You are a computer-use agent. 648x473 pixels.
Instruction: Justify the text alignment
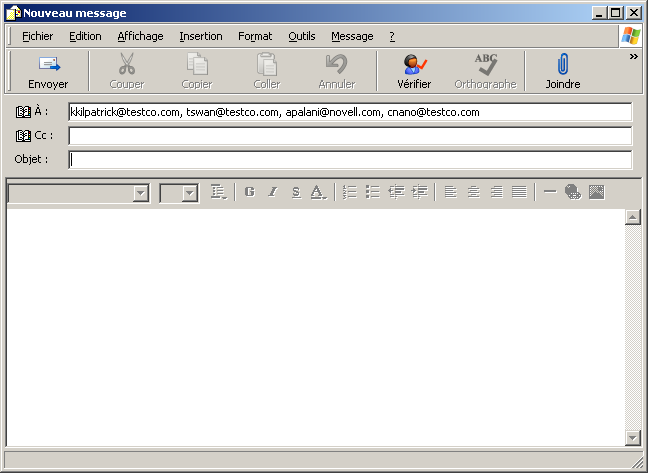(519, 192)
